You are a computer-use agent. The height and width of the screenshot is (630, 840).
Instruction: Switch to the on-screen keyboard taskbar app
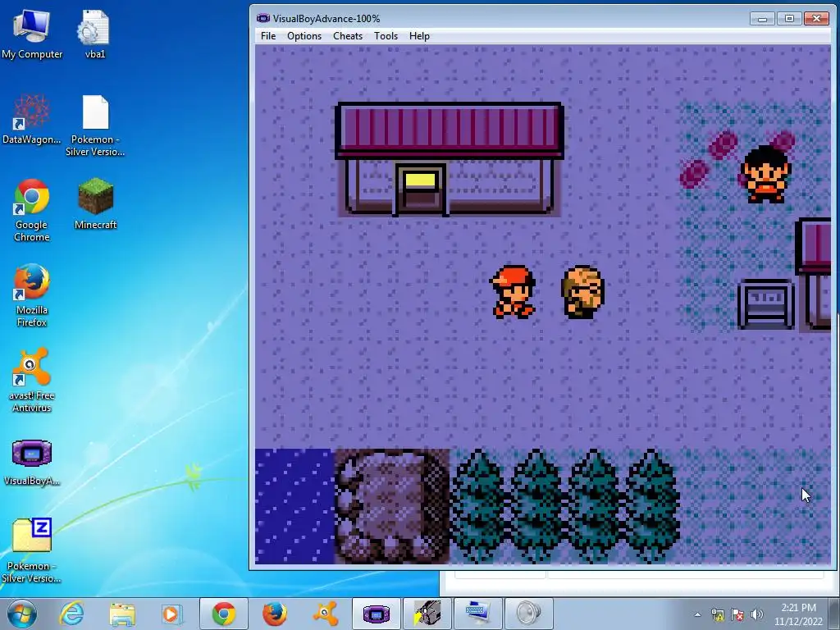pos(478,614)
